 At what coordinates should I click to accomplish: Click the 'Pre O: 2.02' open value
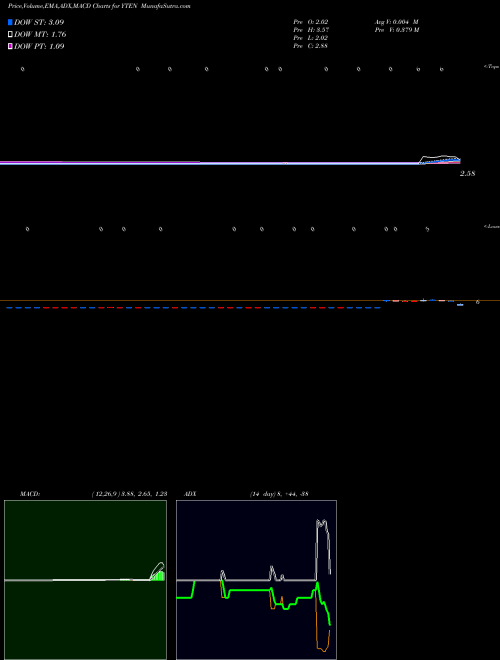coord(311,22)
